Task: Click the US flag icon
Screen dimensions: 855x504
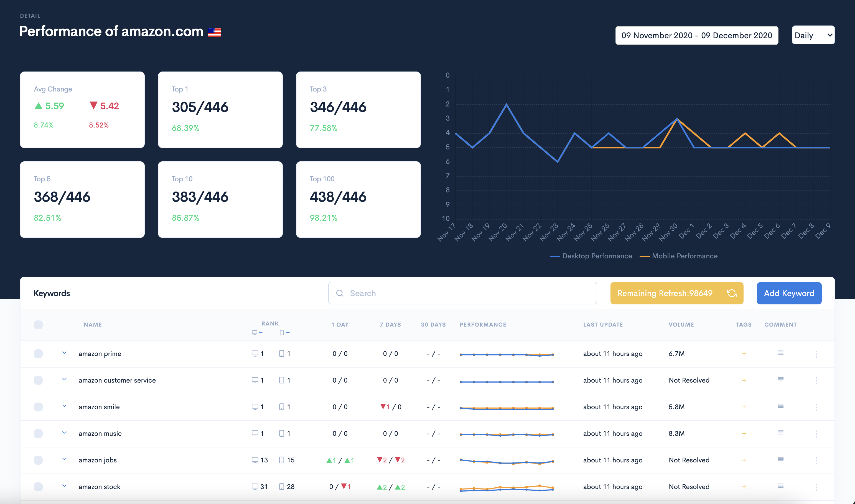Action: pos(214,32)
